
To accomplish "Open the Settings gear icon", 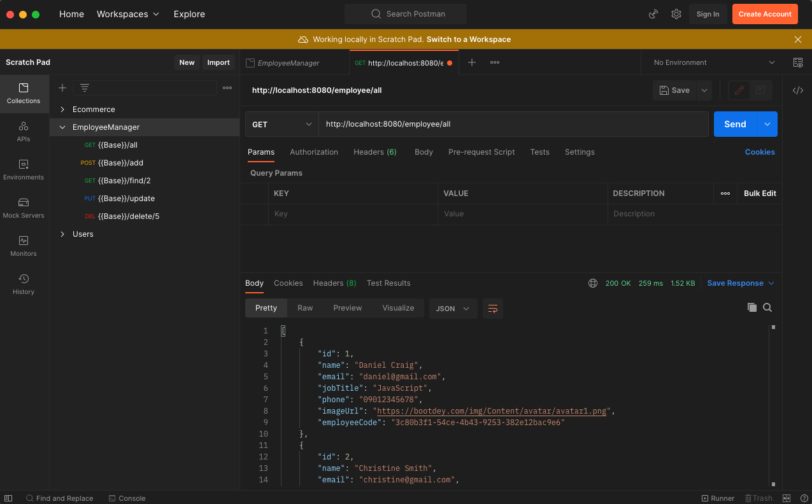I will (x=676, y=14).
